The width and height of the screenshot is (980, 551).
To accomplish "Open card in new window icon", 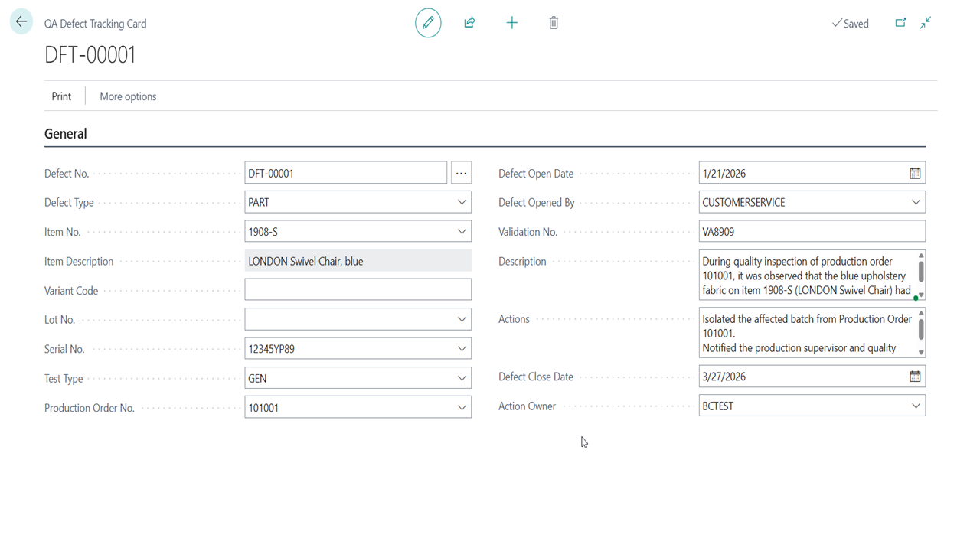I will 900,23.
